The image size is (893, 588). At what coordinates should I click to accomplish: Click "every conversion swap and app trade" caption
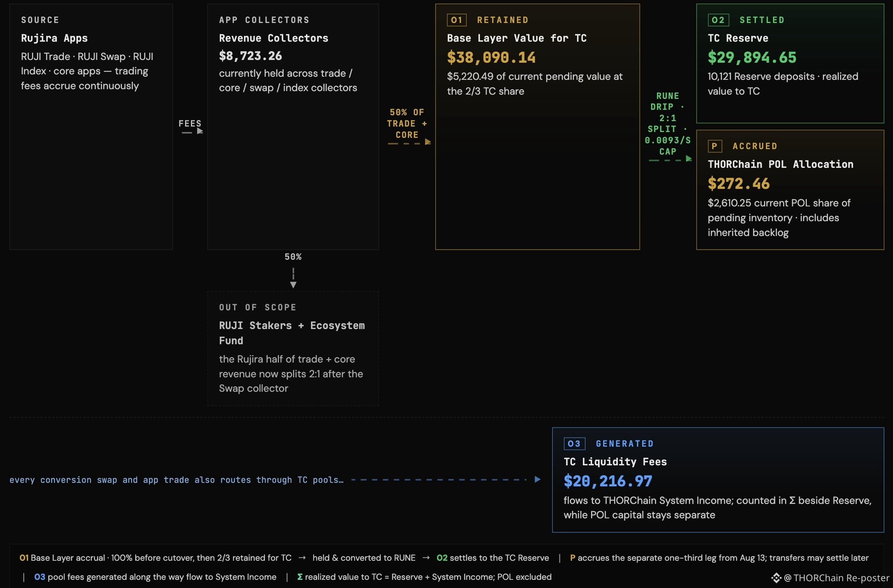[x=176, y=480]
